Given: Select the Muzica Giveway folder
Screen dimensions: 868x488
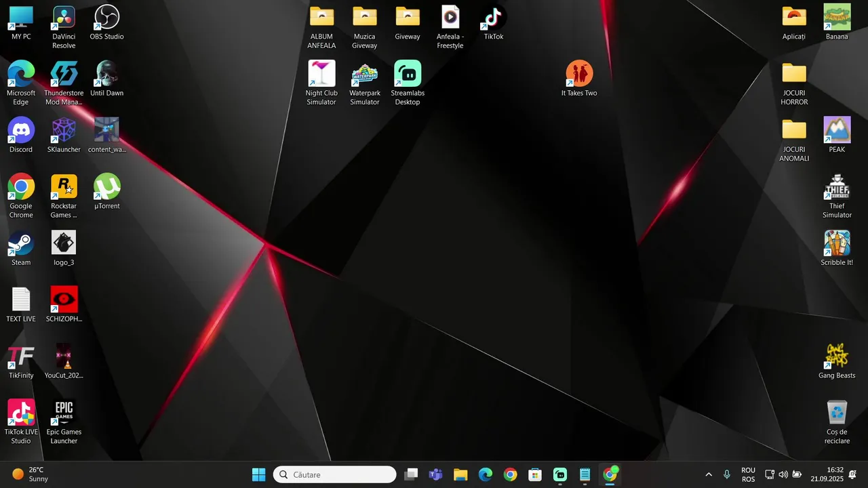Looking at the screenshot, I should pyautogui.click(x=364, y=27).
